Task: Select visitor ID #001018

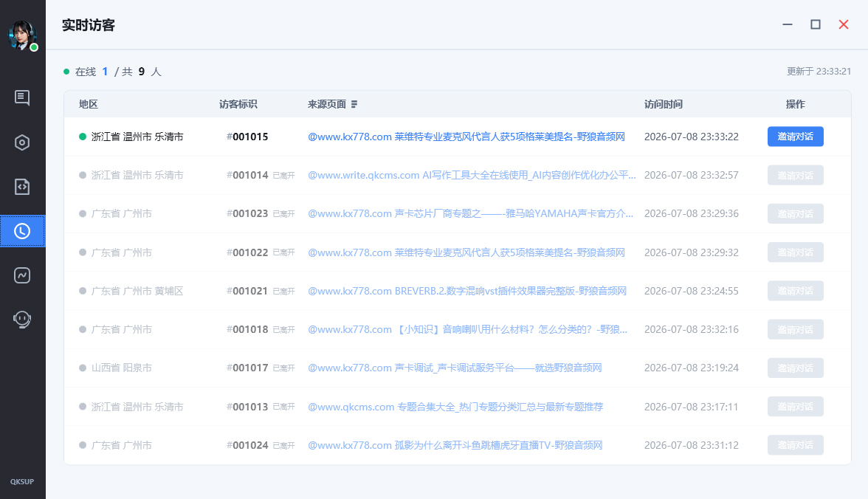Action: [247, 329]
